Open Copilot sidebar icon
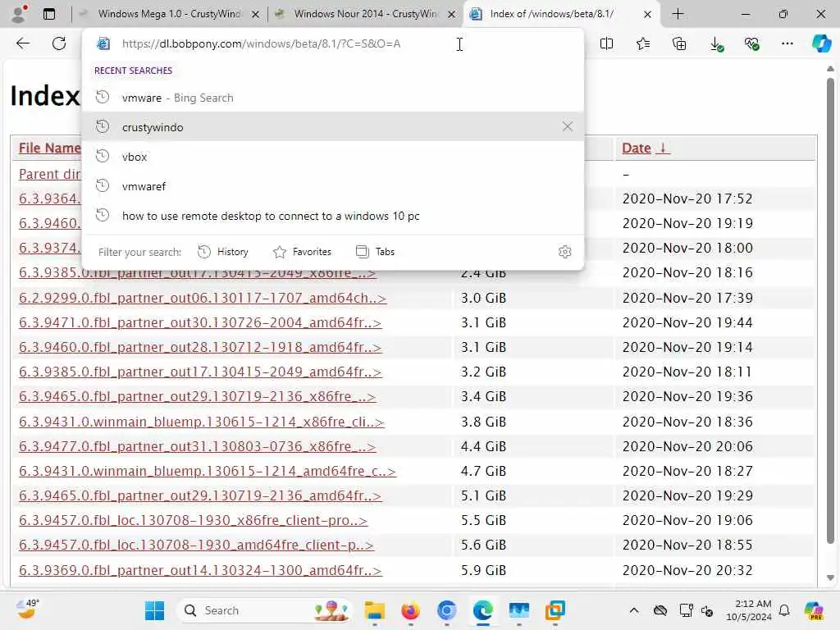Viewport: 840px width, 630px height. point(821,43)
